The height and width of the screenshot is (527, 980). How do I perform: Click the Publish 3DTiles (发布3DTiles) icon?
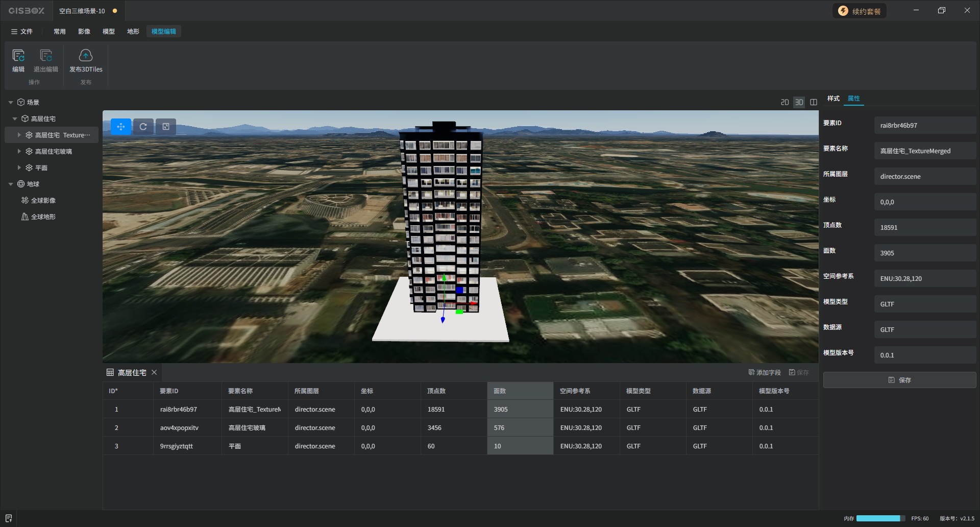pos(86,56)
